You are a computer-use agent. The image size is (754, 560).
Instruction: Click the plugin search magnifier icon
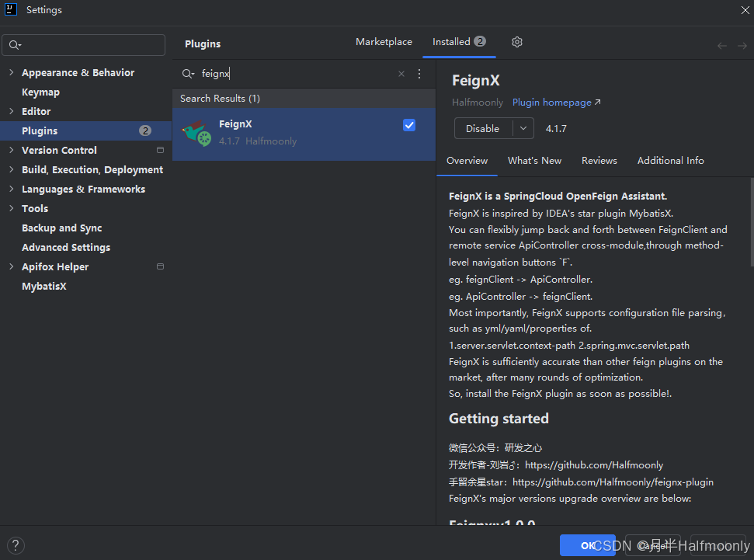click(x=188, y=74)
